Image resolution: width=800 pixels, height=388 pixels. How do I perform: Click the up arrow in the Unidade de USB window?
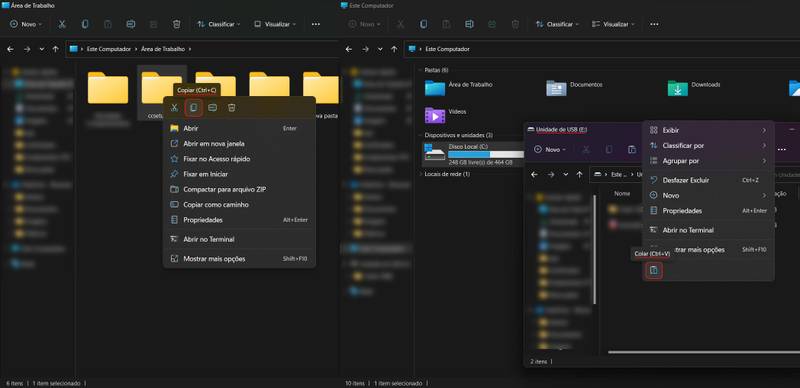[x=579, y=175]
